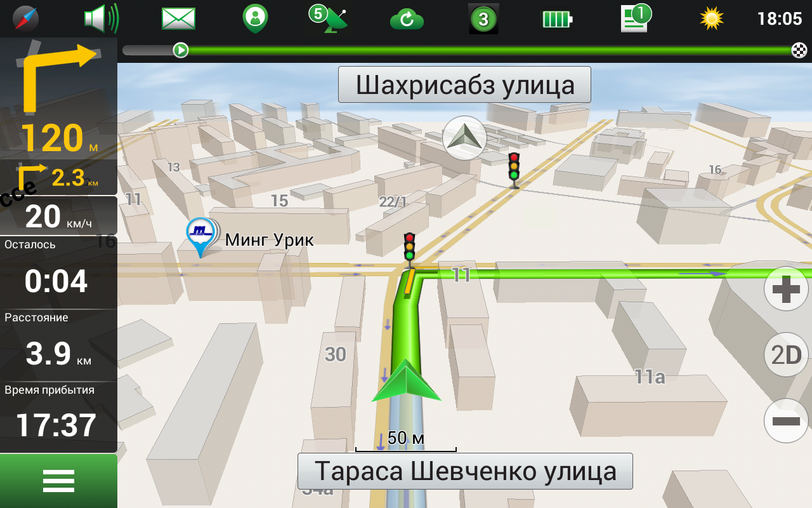Tap the volume speaker icon
The image size is (812, 508).
(101, 18)
